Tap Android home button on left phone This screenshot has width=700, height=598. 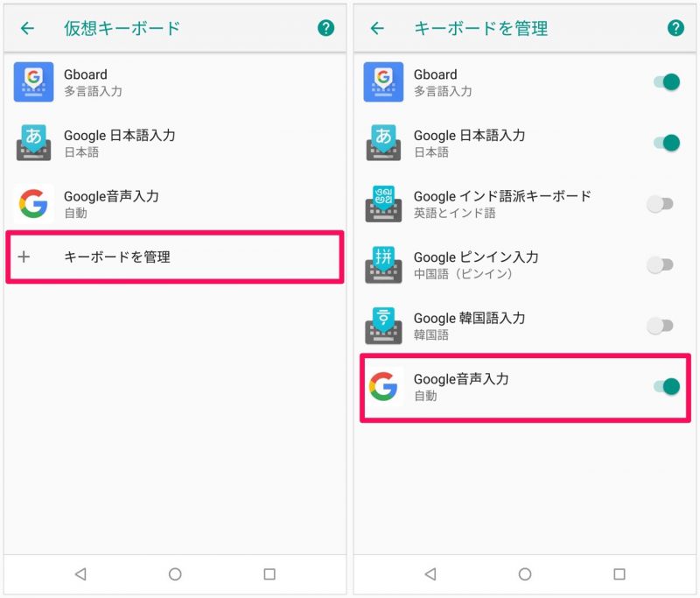pos(175,573)
